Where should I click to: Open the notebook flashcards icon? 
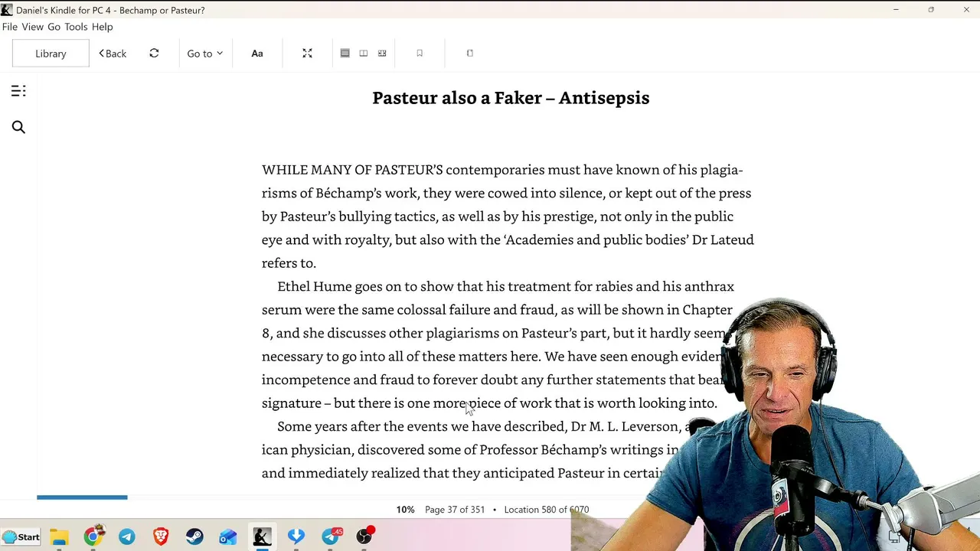(470, 53)
